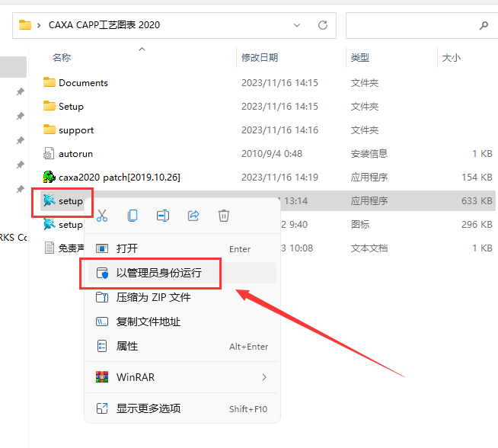This screenshot has width=498, height=448.
Task: Sort by 大小 column header
Action: pos(452,57)
